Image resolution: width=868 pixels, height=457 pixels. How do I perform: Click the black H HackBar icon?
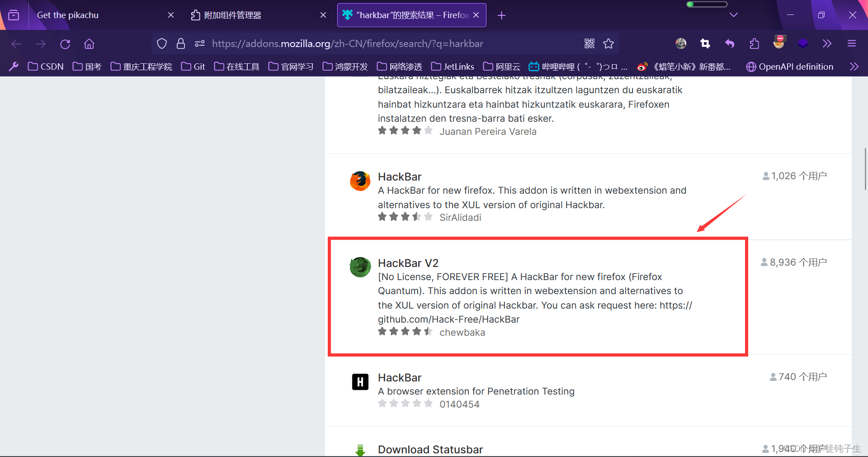[360, 382]
